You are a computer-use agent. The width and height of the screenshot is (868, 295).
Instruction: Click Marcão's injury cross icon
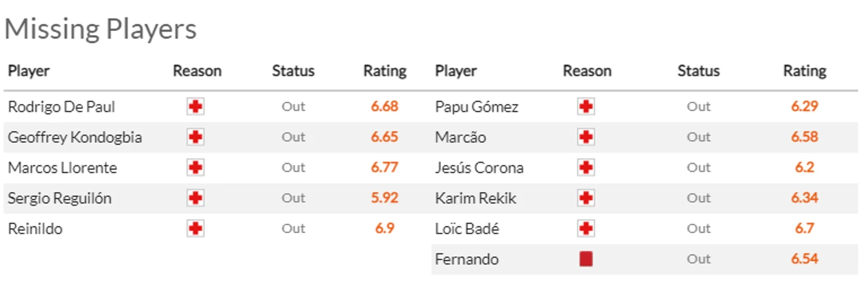click(x=586, y=137)
